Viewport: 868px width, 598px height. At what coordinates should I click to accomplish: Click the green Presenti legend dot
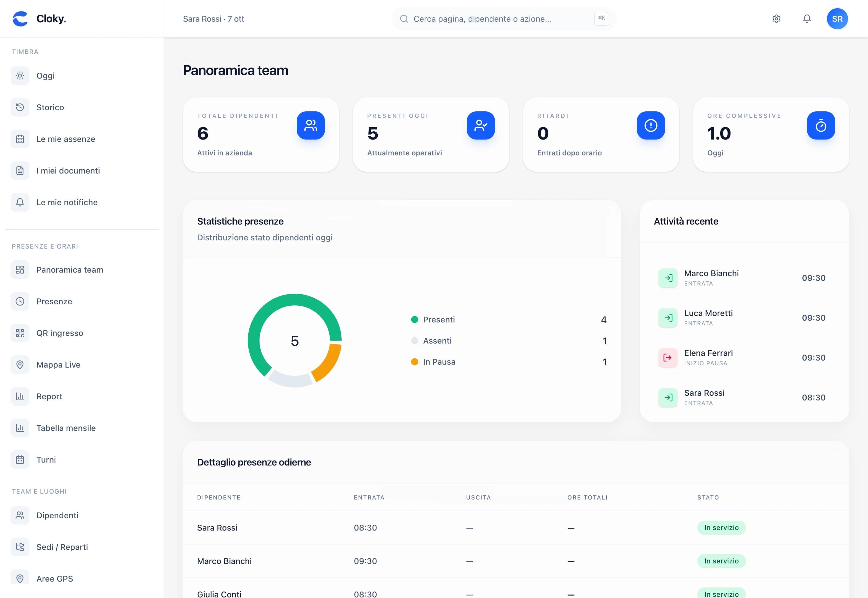[415, 320]
